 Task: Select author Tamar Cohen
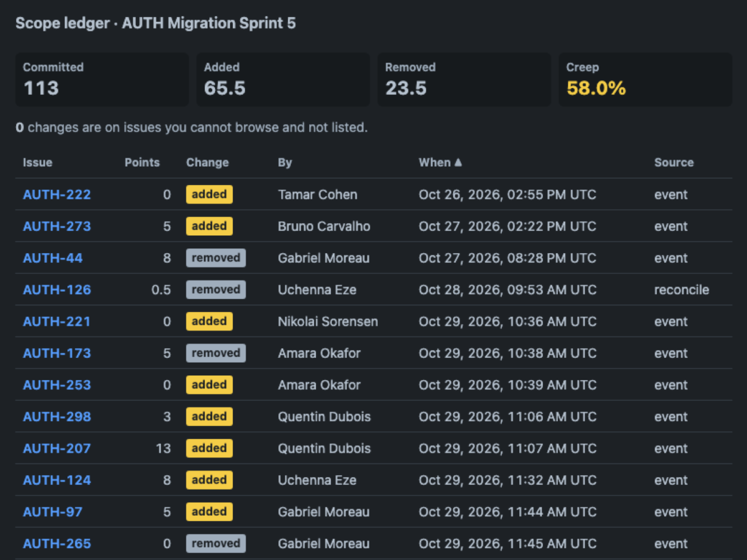pos(317,195)
